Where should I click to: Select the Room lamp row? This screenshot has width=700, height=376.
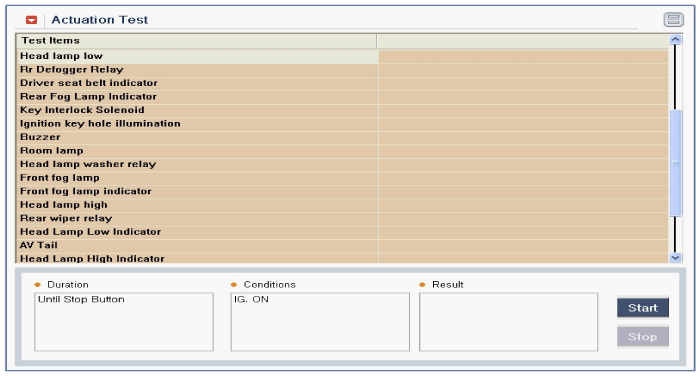[342, 150]
